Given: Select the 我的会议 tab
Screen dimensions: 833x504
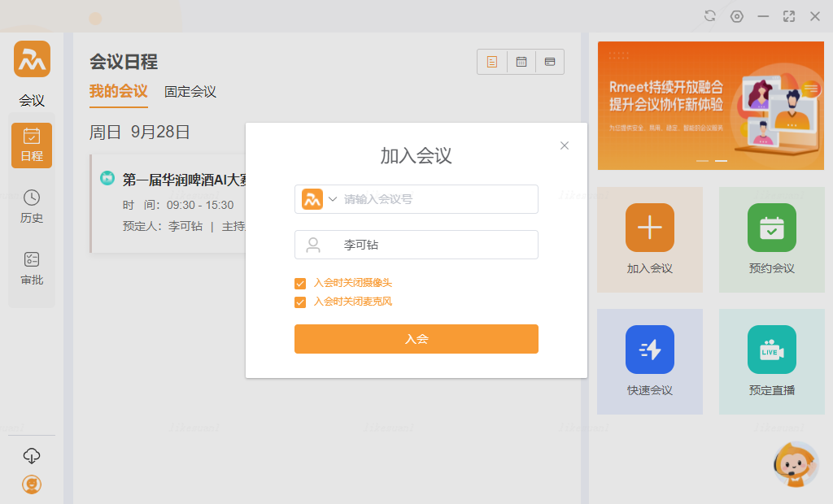Looking at the screenshot, I should [x=118, y=92].
